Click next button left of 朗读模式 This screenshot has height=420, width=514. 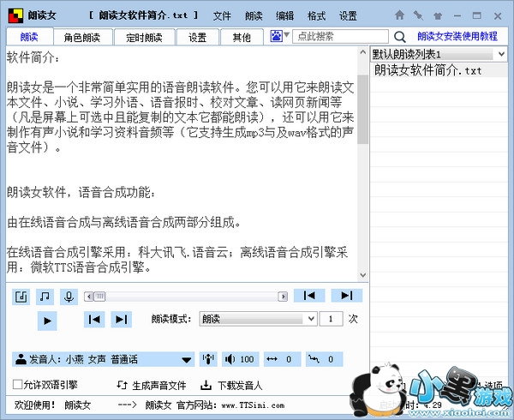tap(122, 320)
